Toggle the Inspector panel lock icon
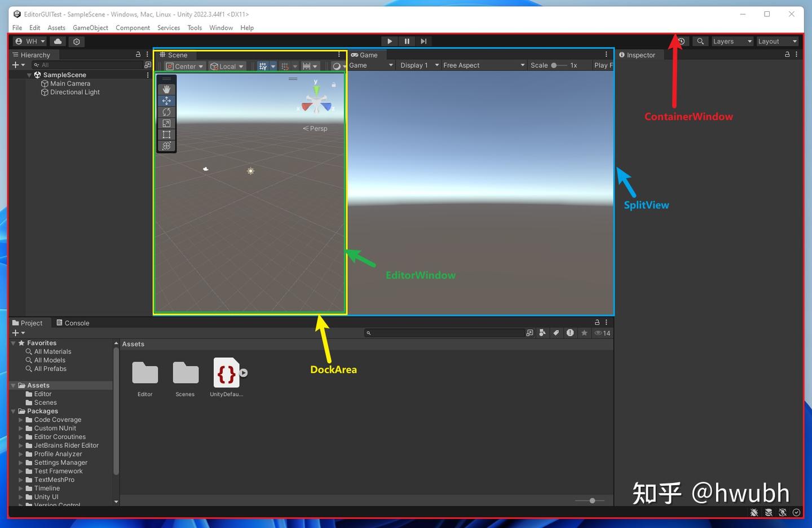Image resolution: width=812 pixels, height=528 pixels. point(787,55)
